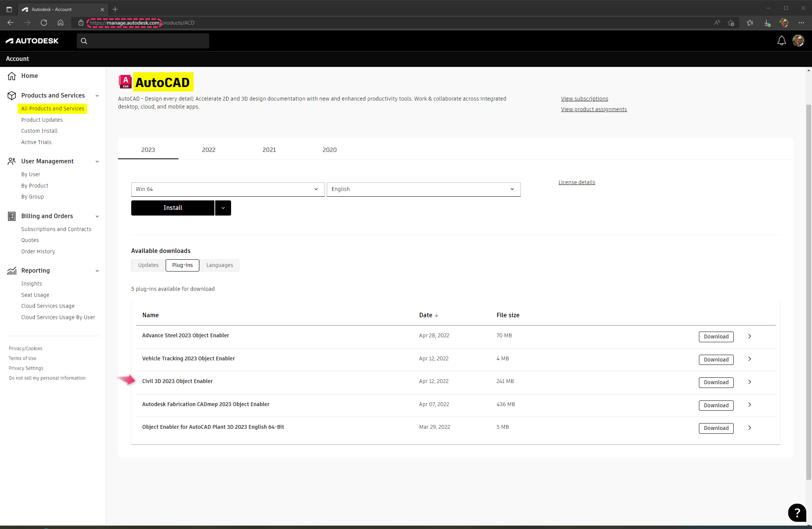Image resolution: width=812 pixels, height=529 pixels.
Task: Open the help question mark bubble
Action: tap(797, 512)
